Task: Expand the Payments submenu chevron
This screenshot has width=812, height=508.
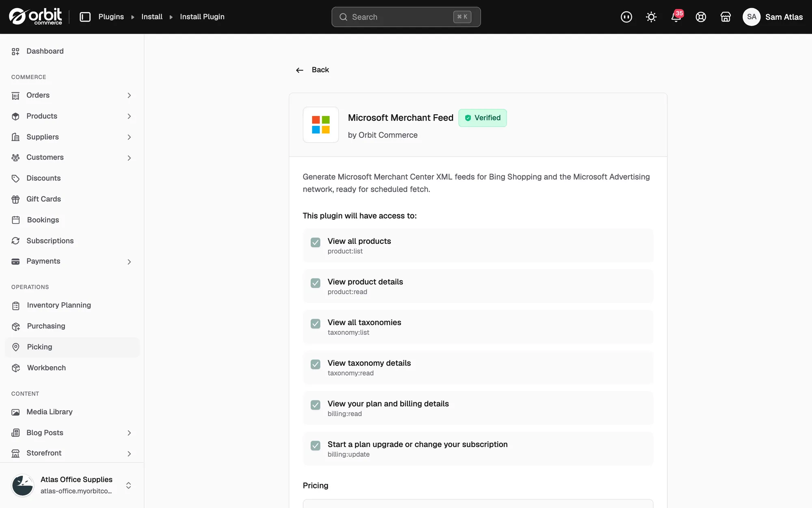Action: point(129,262)
